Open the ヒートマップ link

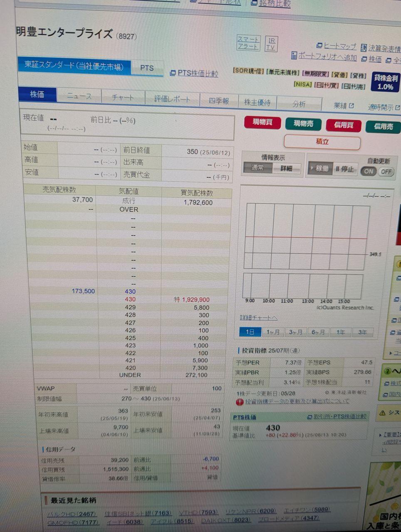[337, 46]
